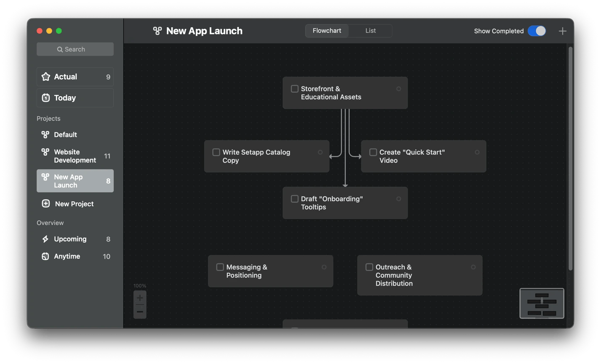This screenshot has height=364, width=601.
Task: Click the New App Launch header title
Action: pyautogui.click(x=204, y=31)
